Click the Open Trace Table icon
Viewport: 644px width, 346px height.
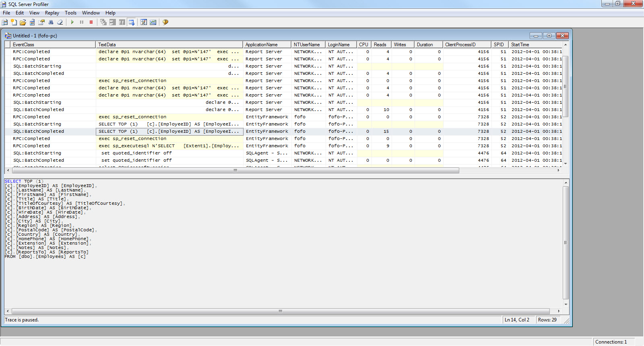pyautogui.click(x=32, y=22)
